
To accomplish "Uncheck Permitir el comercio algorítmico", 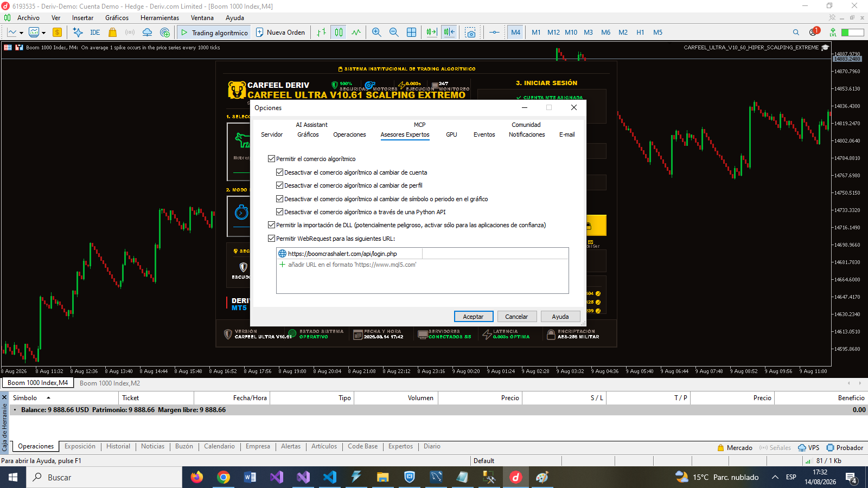I will click(272, 159).
